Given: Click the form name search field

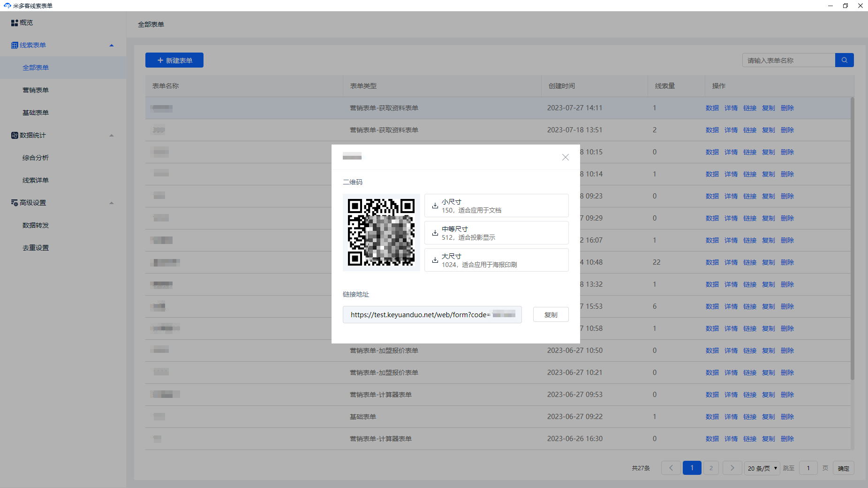Looking at the screenshot, I should click(x=788, y=60).
